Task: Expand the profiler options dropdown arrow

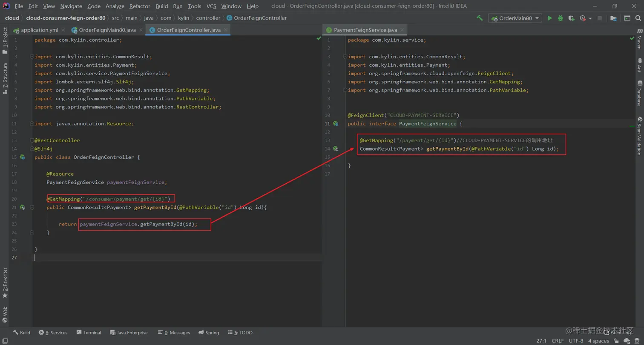Action: [590, 19]
